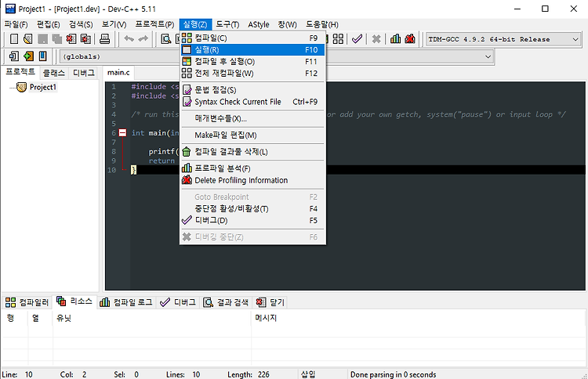Click the Close All files toolbar icon

[85, 38]
